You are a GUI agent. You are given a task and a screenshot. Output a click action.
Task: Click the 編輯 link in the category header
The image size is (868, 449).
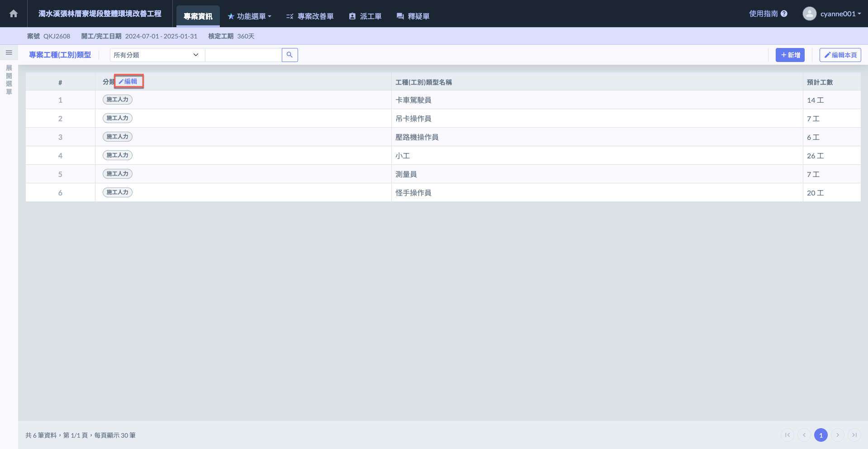coord(128,81)
